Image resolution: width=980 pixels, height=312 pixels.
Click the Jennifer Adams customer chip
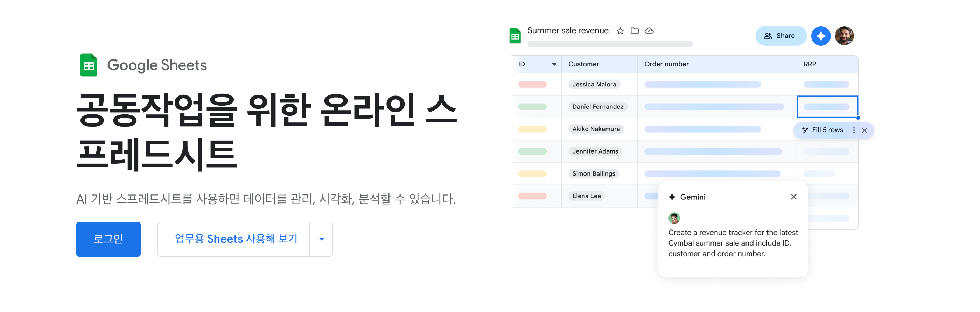595,152
